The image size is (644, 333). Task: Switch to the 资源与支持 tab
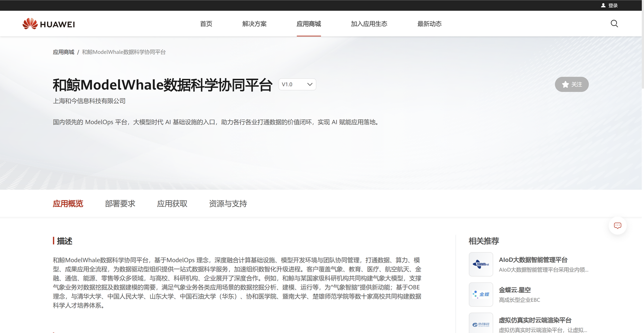(228, 203)
